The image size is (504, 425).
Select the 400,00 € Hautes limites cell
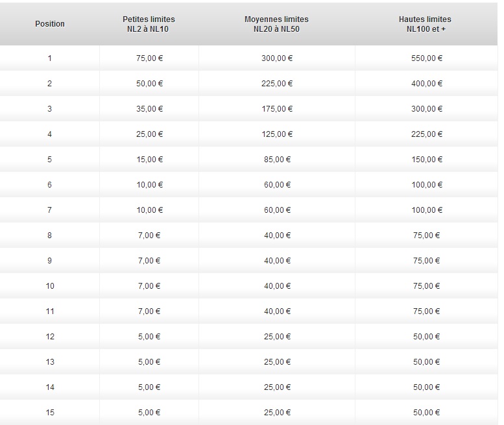(427, 84)
